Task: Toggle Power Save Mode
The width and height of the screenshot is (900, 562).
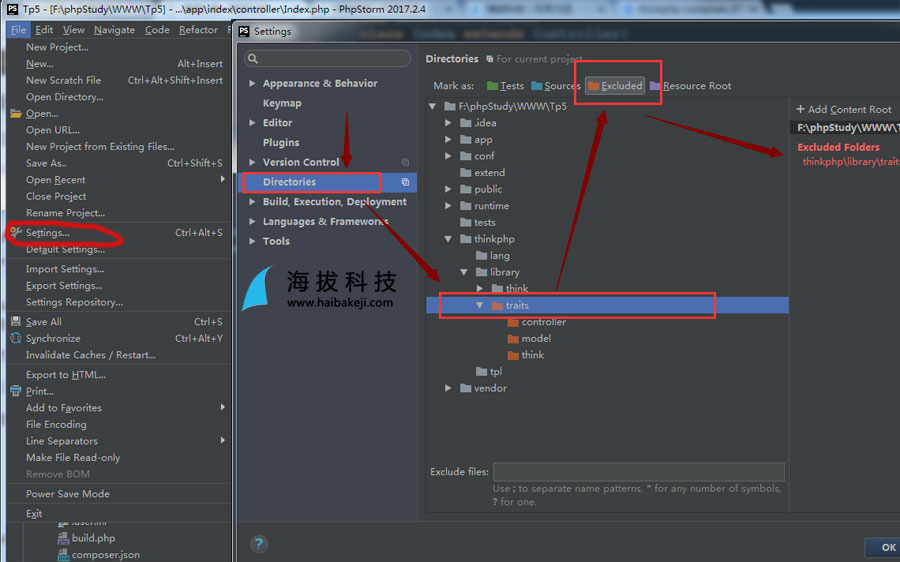Action: point(119,494)
